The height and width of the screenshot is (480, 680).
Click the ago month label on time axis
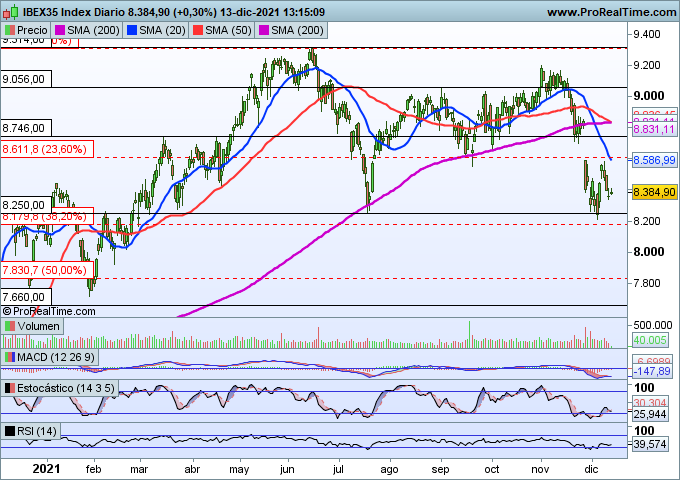[x=389, y=470]
